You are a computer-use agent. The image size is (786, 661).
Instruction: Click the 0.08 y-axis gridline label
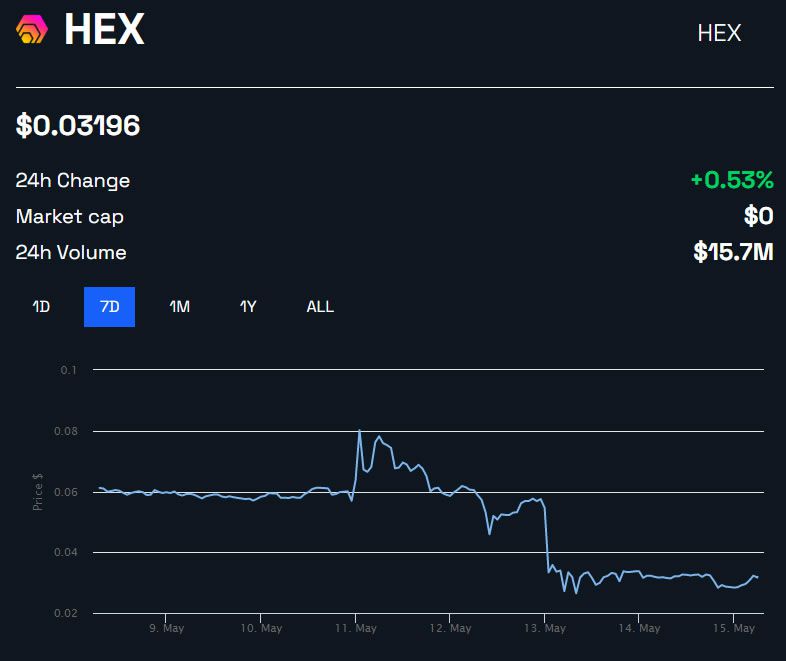click(68, 431)
